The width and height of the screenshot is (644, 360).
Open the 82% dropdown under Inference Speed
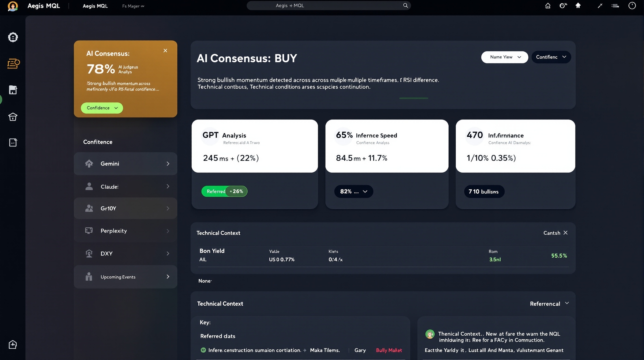pyautogui.click(x=354, y=191)
